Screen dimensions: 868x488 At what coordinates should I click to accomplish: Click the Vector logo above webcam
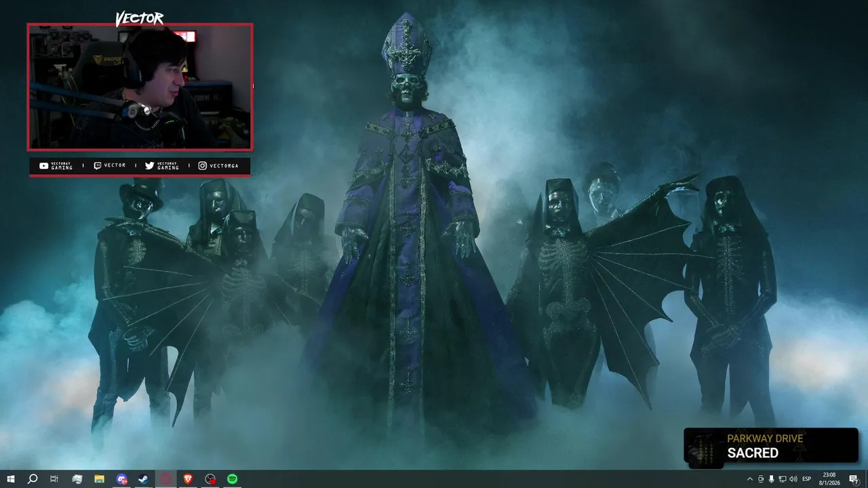point(139,18)
